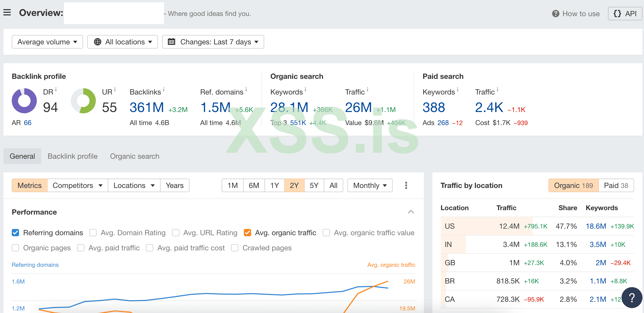Click info icon beside Backlinks label
Image resolution: width=644 pixels, height=313 pixels.
[x=164, y=90]
